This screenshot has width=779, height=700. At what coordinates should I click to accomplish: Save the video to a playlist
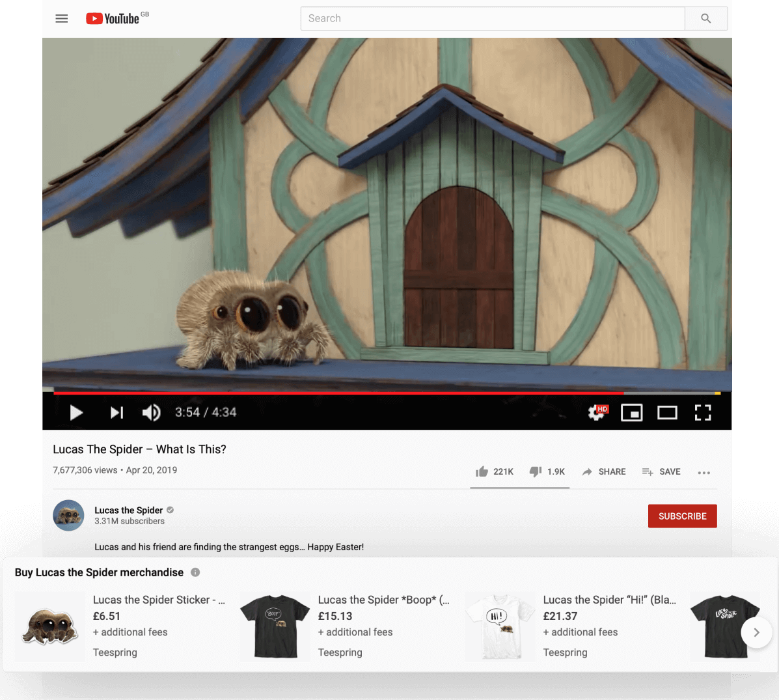click(x=661, y=471)
